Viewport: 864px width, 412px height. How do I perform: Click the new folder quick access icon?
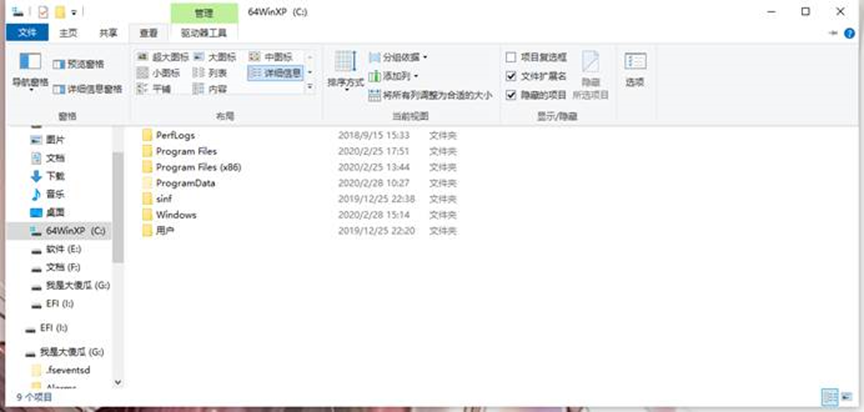[60, 12]
